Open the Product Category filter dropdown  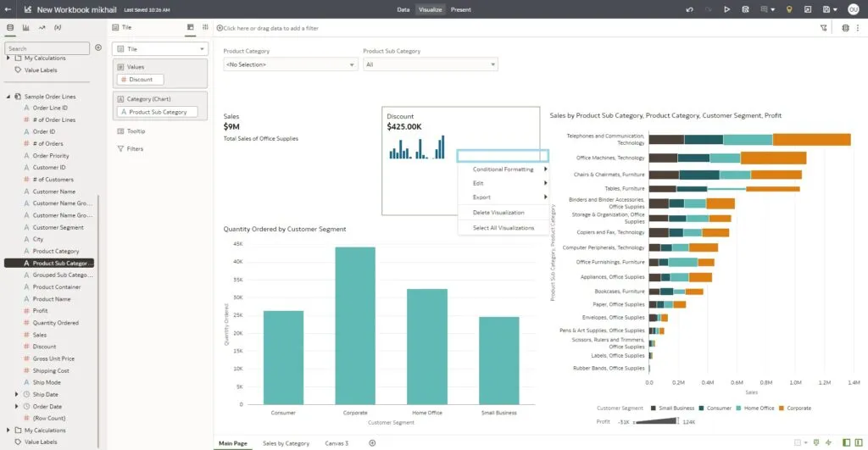290,64
